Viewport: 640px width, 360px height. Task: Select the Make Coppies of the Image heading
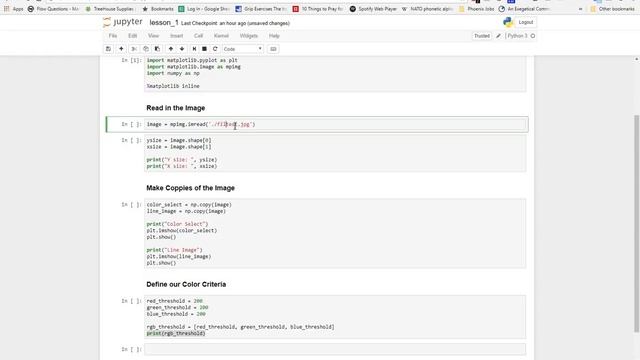[190, 188]
